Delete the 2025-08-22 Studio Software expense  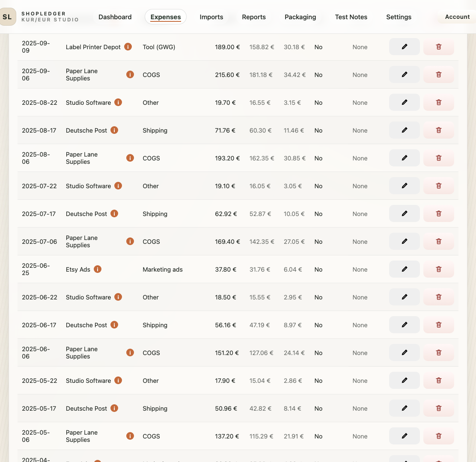(438, 102)
